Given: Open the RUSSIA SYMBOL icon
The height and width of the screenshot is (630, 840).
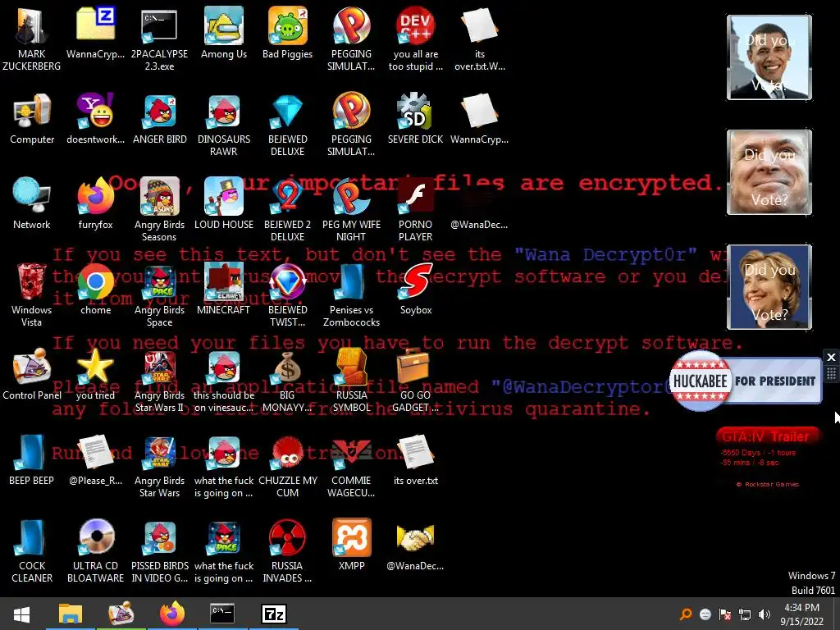Looking at the screenshot, I should pyautogui.click(x=351, y=379).
